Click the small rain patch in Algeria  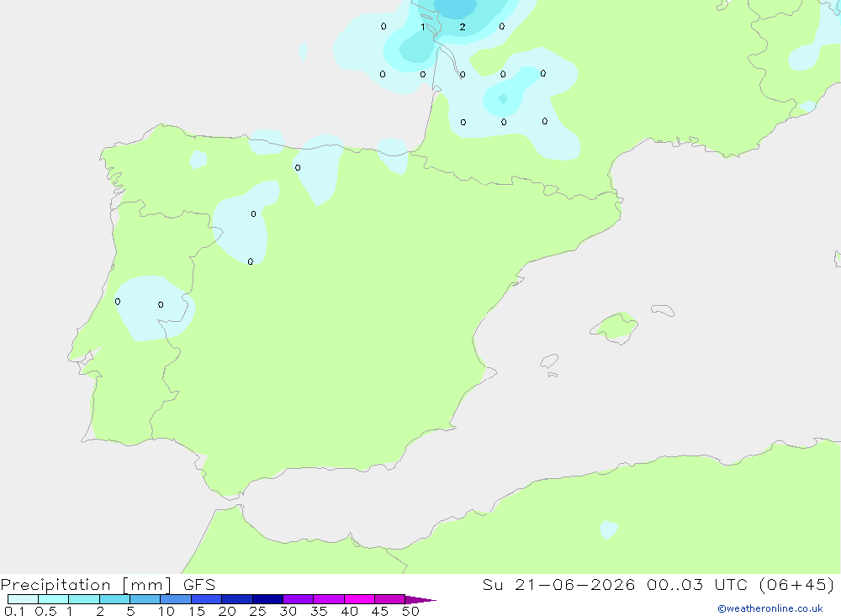tap(609, 529)
